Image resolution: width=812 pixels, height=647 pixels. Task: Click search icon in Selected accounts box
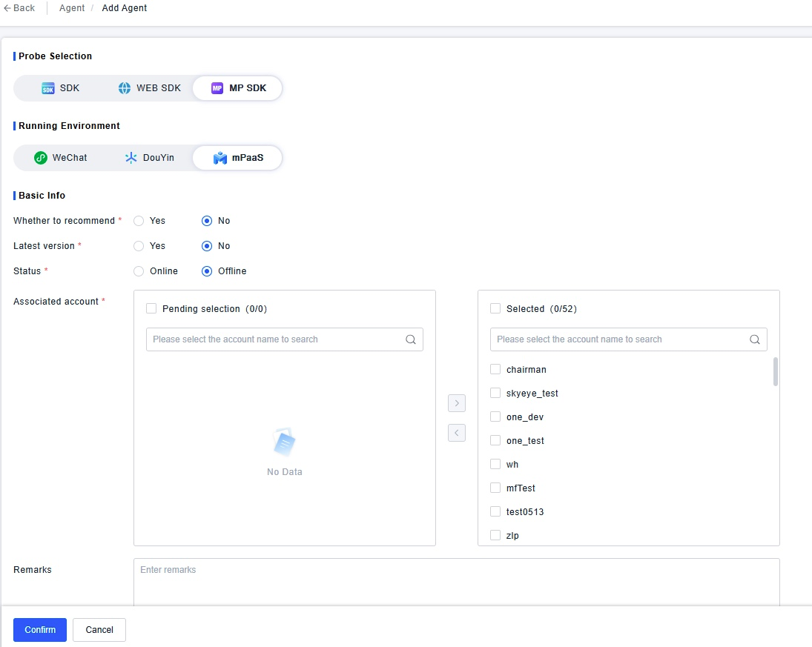pyautogui.click(x=755, y=339)
